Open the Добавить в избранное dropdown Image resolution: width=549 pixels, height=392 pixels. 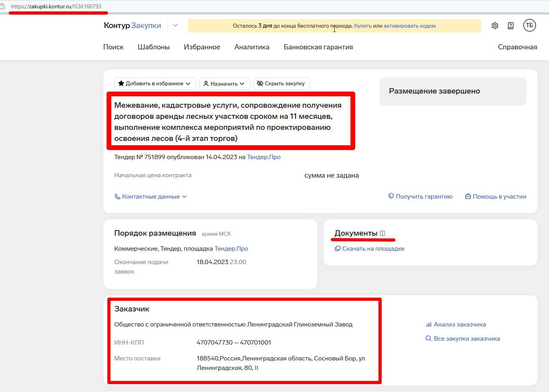pyautogui.click(x=154, y=83)
